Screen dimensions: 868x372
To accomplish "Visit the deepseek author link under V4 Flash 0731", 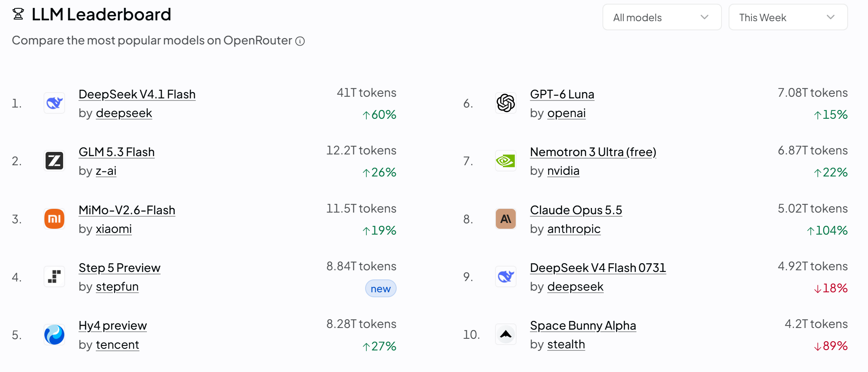I will 575,286.
